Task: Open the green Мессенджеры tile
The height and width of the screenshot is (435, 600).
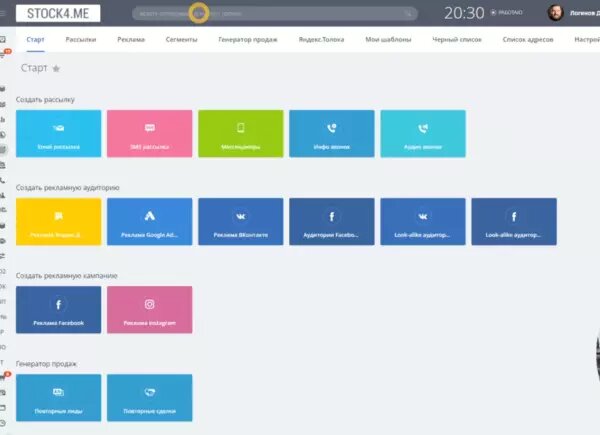Action: coord(241,134)
